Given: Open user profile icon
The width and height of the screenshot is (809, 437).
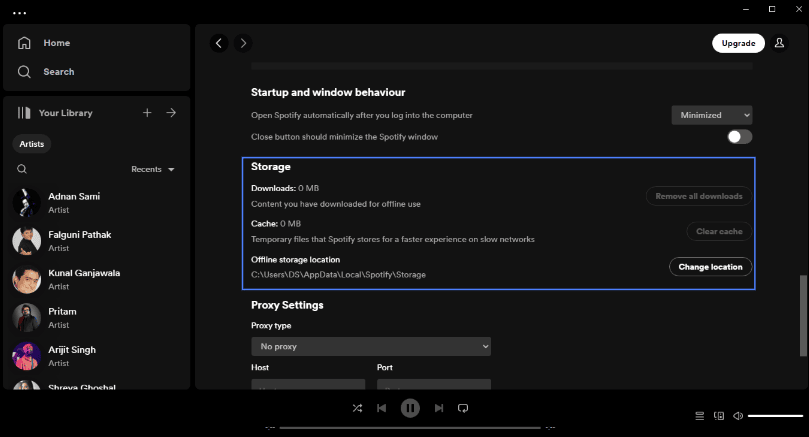Looking at the screenshot, I should tap(779, 43).
